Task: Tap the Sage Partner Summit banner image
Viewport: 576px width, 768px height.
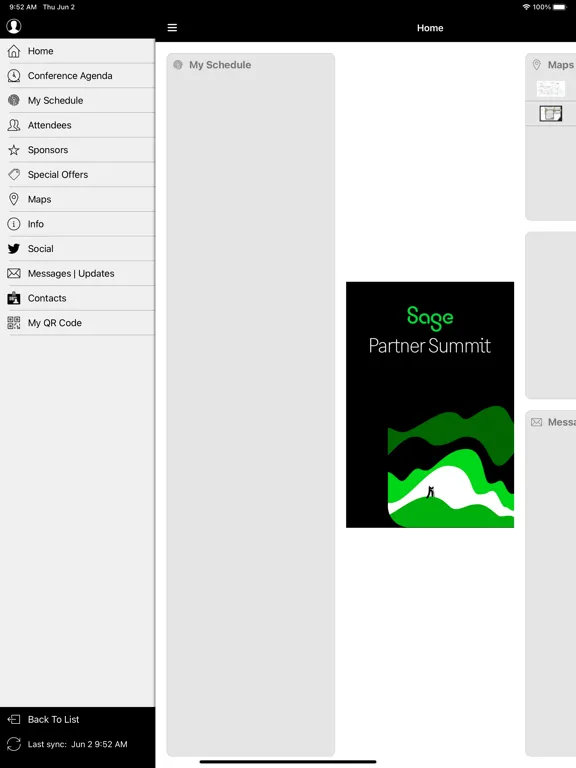Action: point(430,405)
